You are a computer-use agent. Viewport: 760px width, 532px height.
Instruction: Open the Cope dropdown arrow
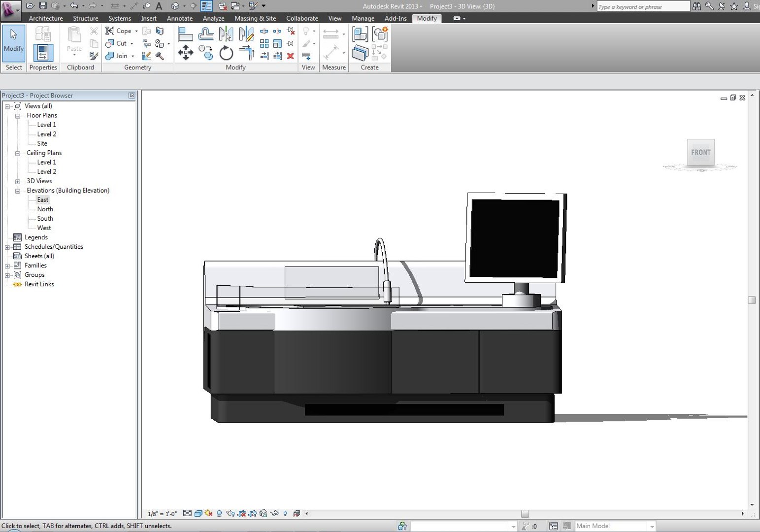click(x=136, y=31)
